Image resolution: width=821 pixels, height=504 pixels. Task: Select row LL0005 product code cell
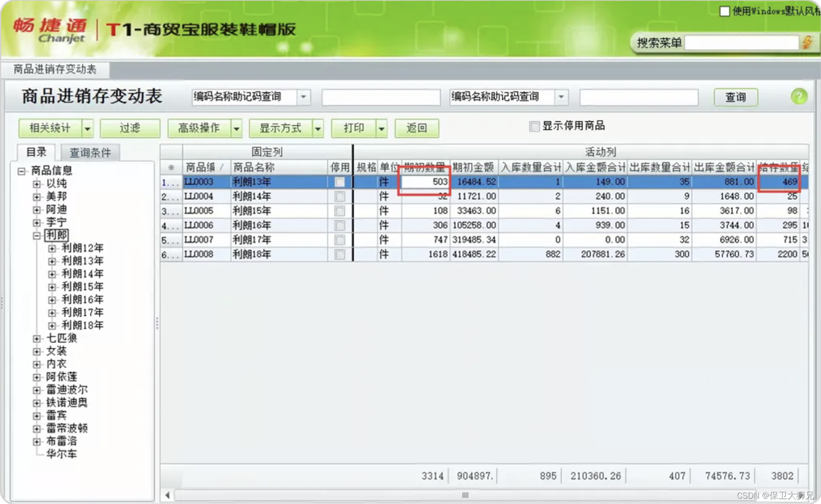pyautogui.click(x=206, y=211)
